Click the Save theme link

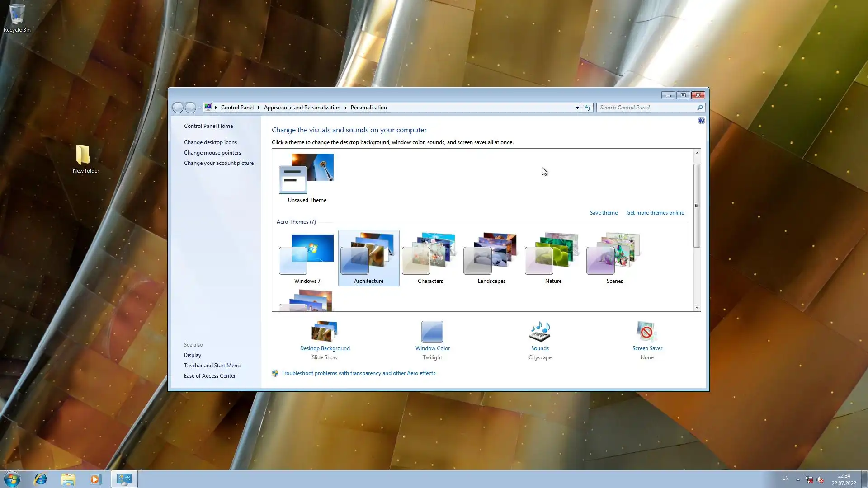(603, 213)
